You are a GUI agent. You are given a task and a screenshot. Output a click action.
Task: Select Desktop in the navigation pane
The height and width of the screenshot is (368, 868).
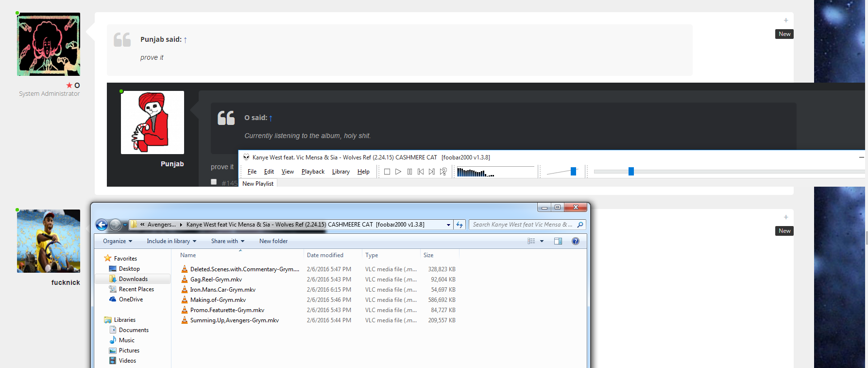124,269
